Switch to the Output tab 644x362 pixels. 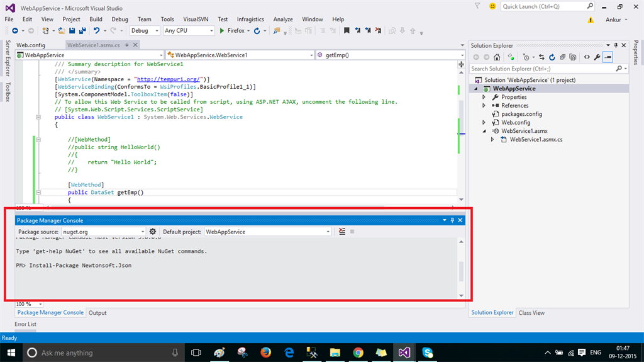point(97,313)
